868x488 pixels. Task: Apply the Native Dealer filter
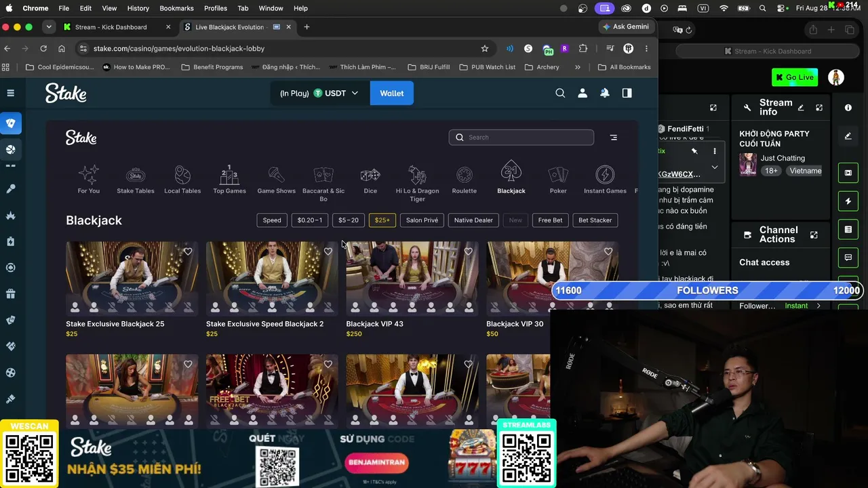473,220
